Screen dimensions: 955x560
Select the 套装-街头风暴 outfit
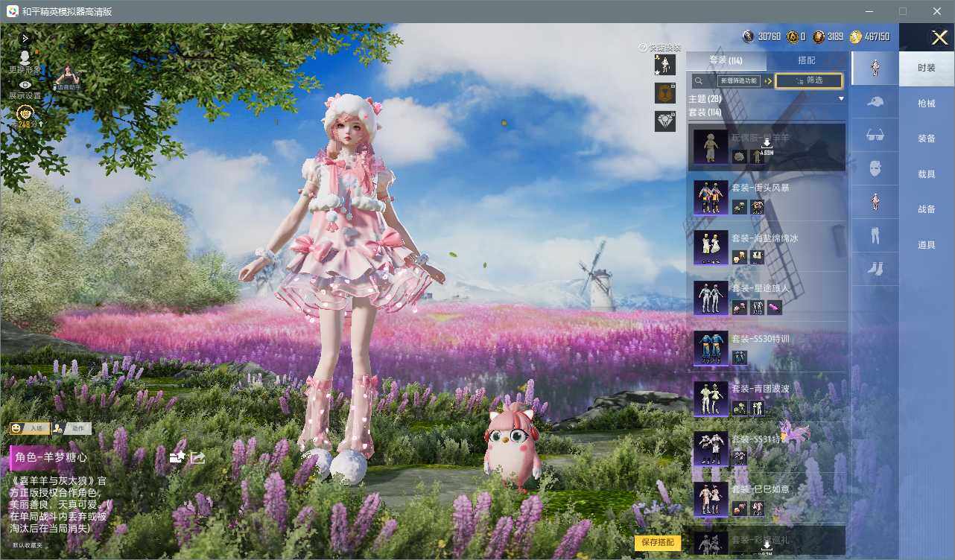tap(766, 197)
